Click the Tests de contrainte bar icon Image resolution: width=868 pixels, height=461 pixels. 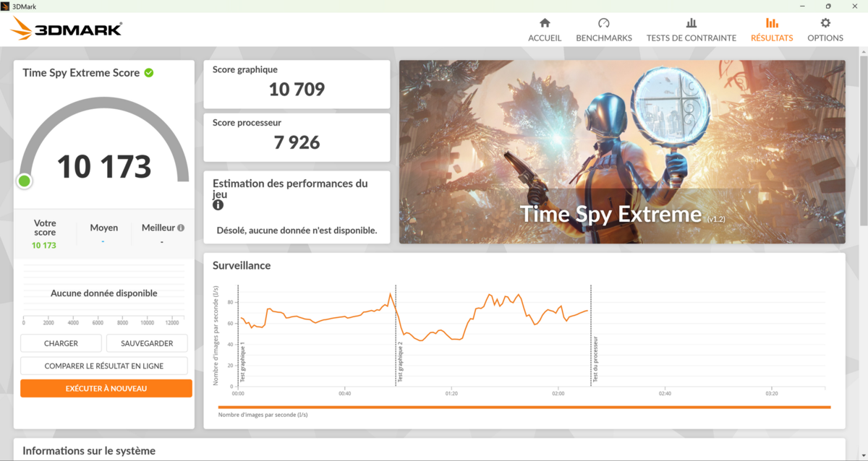pyautogui.click(x=691, y=23)
